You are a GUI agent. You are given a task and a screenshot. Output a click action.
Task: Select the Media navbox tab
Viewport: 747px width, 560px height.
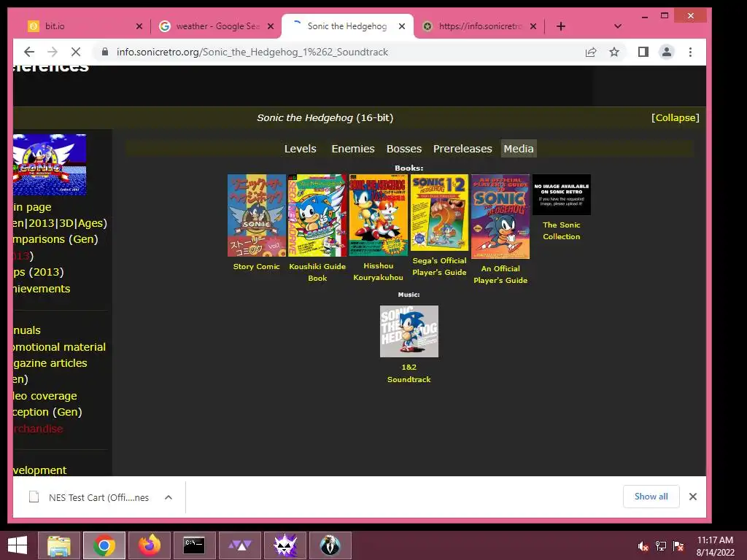tap(519, 149)
